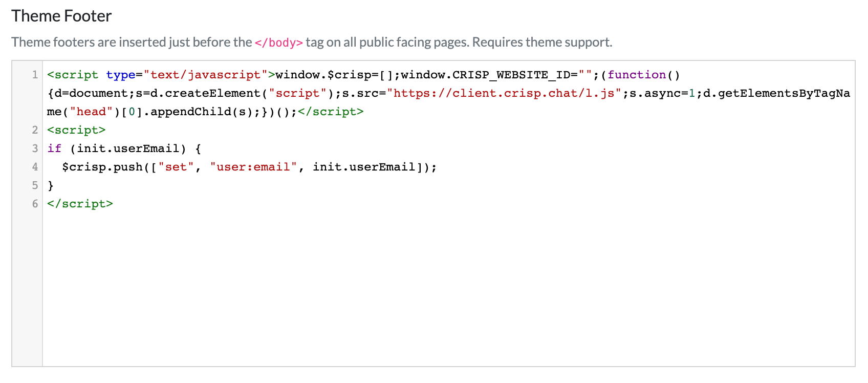Click the "user:email" string on line 4
The width and height of the screenshot is (868, 383).
[x=253, y=167]
